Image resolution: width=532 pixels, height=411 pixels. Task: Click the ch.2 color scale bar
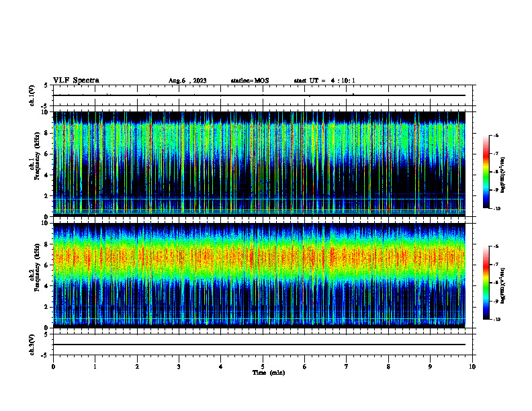click(486, 283)
